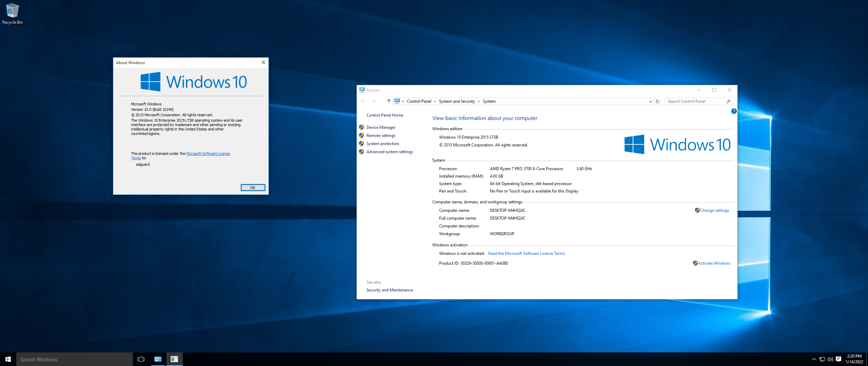Viewport: 868px width, 366px height.
Task: Select System and Security breadcrumb
Action: coord(457,101)
